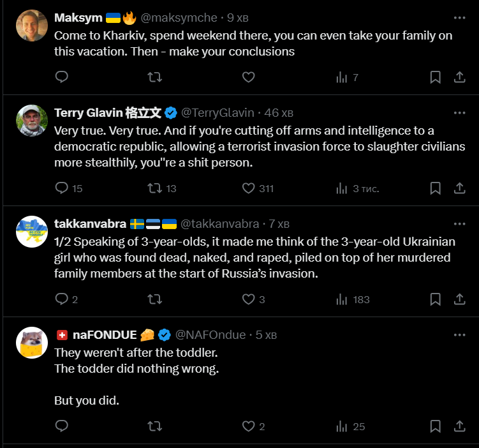
Task: Share Terry Glavin's tweet
Action: click(459, 188)
